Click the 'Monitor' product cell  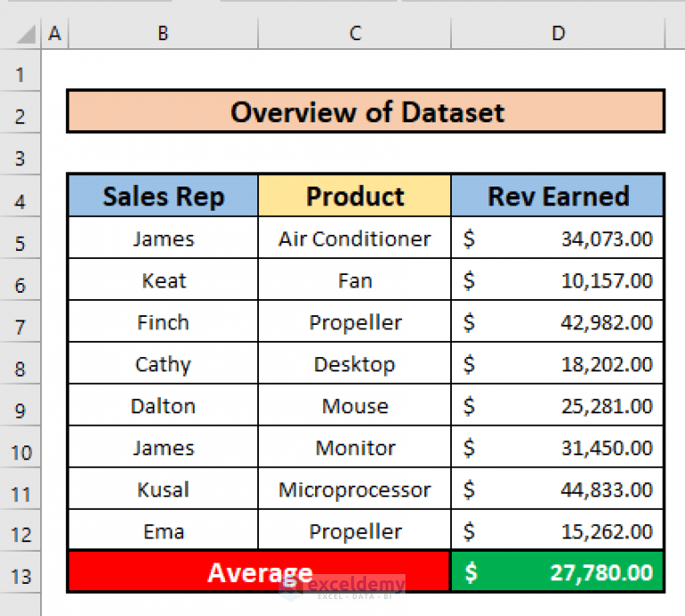(x=355, y=447)
